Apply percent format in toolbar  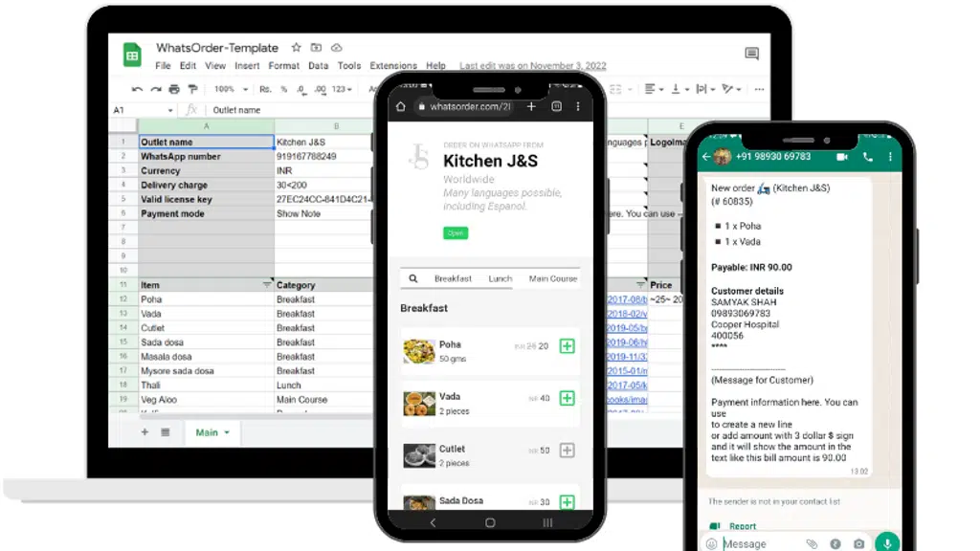click(283, 89)
